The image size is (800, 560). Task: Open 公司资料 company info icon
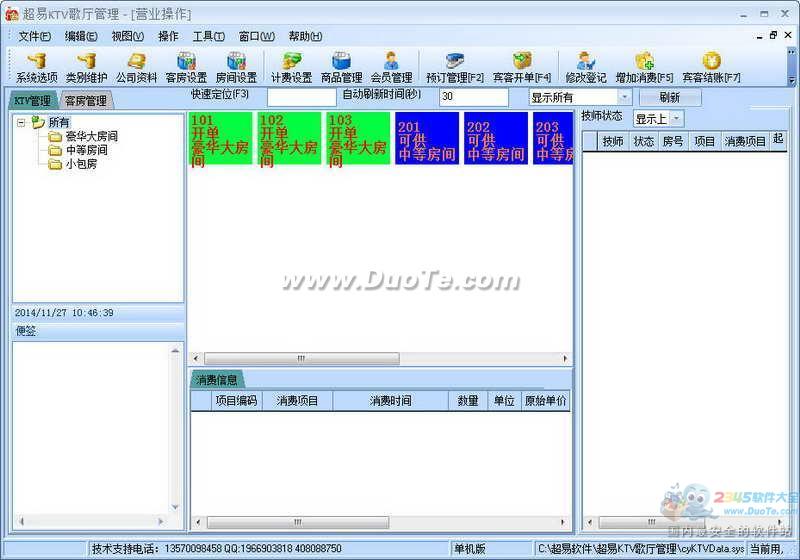[x=136, y=67]
